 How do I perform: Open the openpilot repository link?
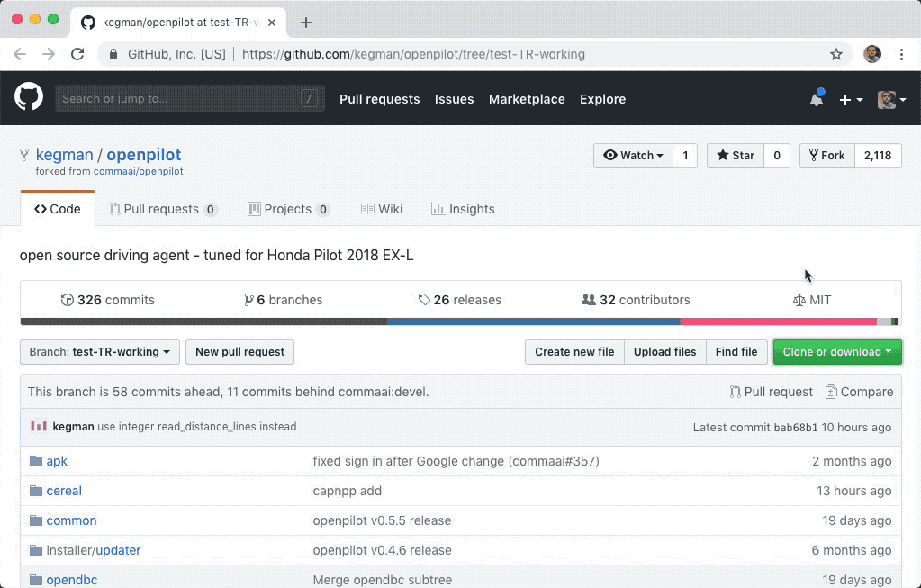point(144,155)
